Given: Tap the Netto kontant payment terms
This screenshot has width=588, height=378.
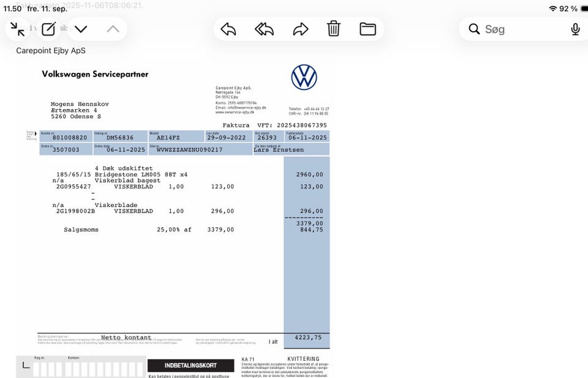Looking at the screenshot, I should click(126, 338).
